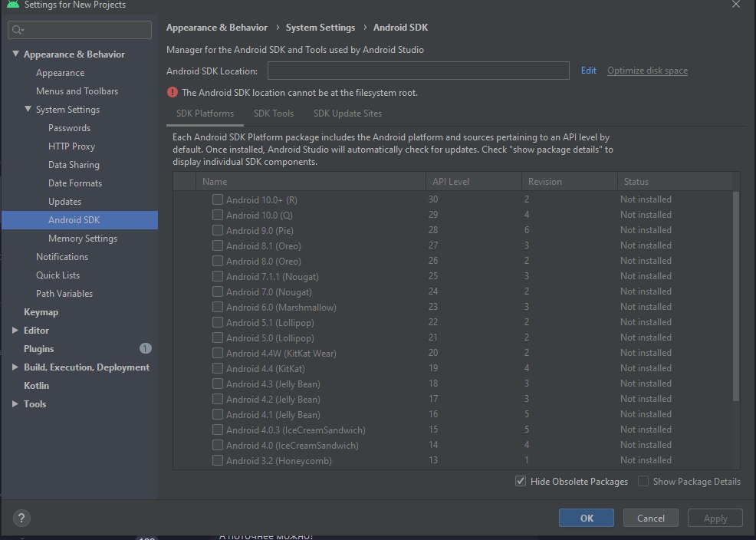This screenshot has height=540, width=756.
Task: Sort table by Revision column header
Action: 570,181
